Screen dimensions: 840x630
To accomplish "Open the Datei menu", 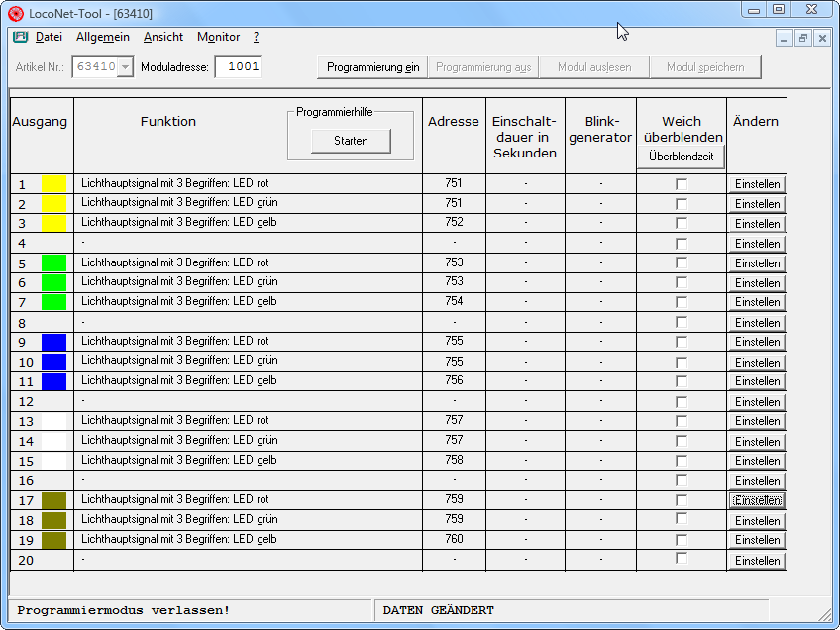I will coord(49,37).
